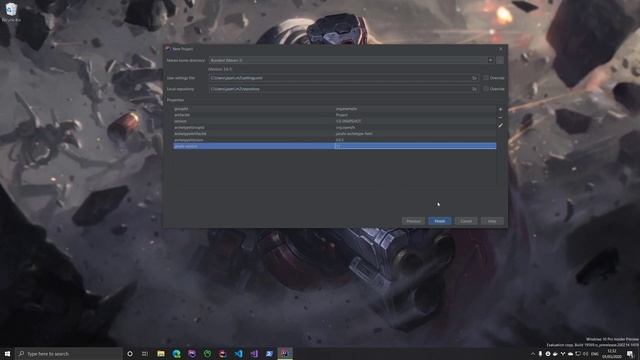Open the volume control in system tray

[586, 354]
